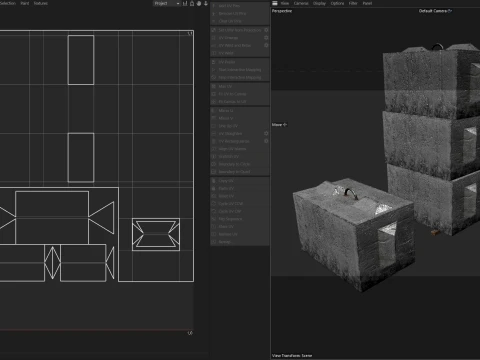Click the Copy UV icon
Image resolution: width=480 pixels, height=360 pixels.
point(214,181)
